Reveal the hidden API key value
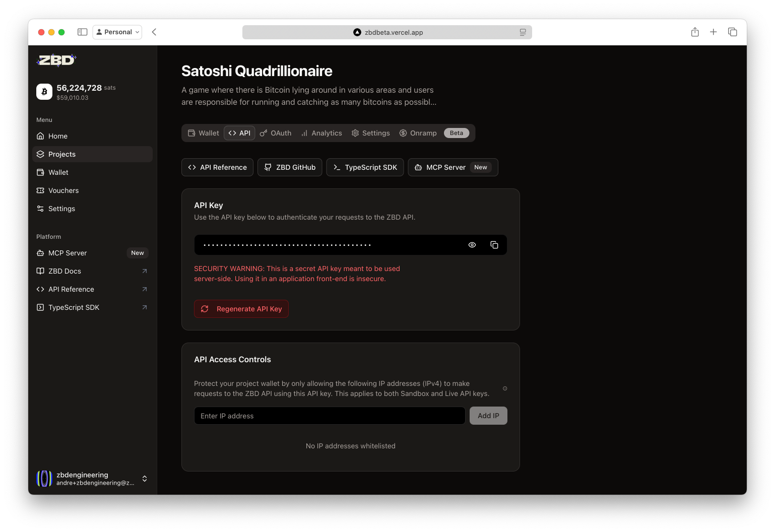 point(472,245)
